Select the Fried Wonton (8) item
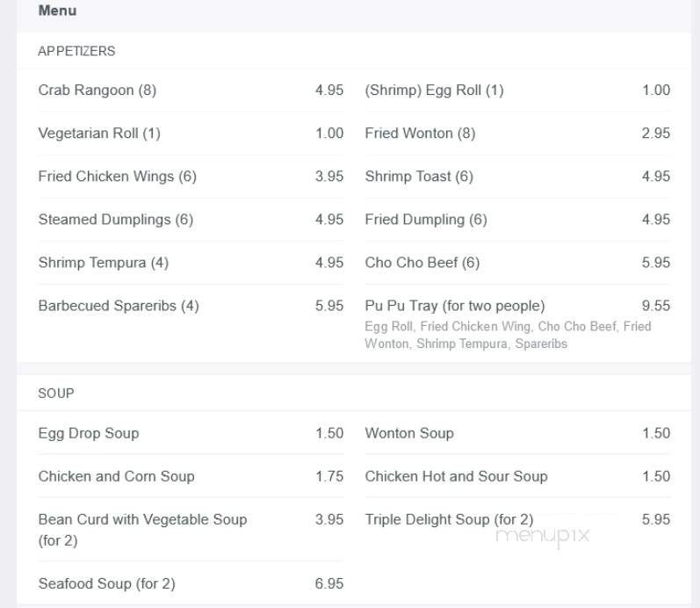The width and height of the screenshot is (700, 608). click(x=420, y=134)
